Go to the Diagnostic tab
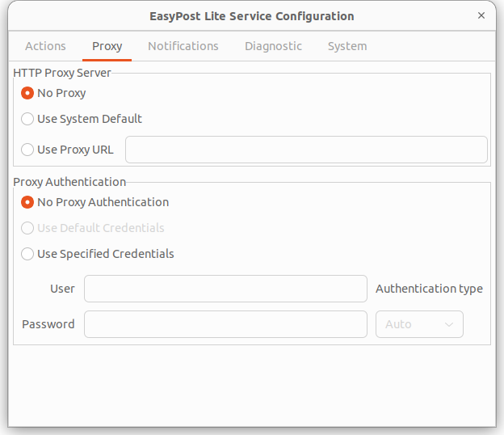The width and height of the screenshot is (504, 435). [273, 46]
